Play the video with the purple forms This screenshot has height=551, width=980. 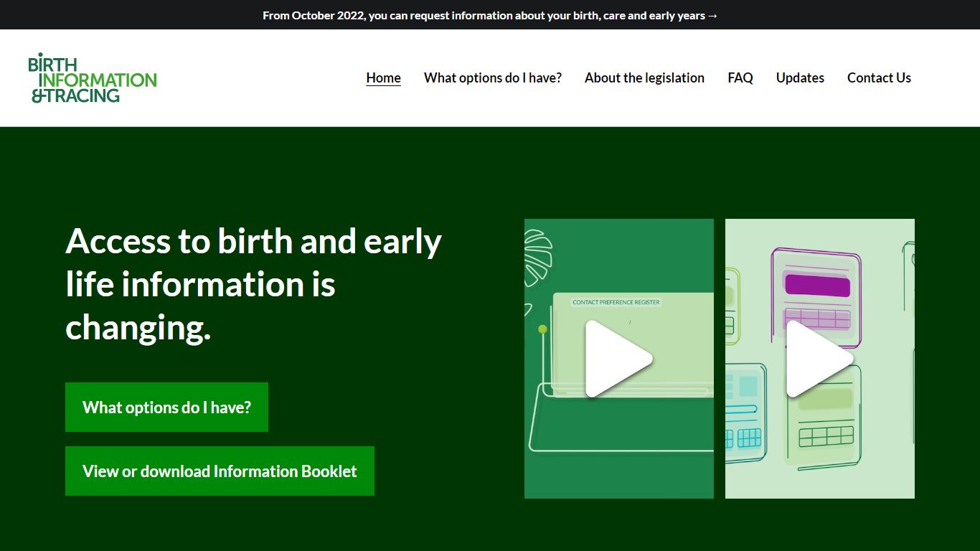click(820, 359)
